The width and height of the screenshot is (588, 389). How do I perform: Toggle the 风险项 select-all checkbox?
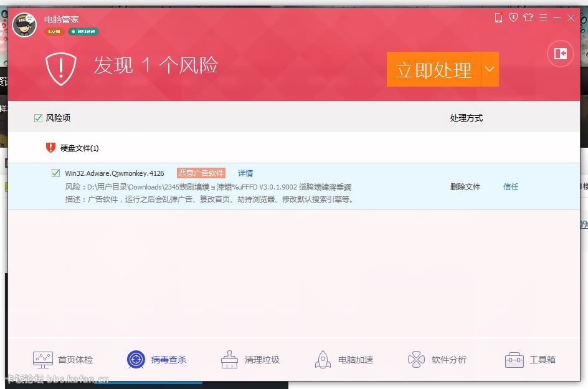38,118
